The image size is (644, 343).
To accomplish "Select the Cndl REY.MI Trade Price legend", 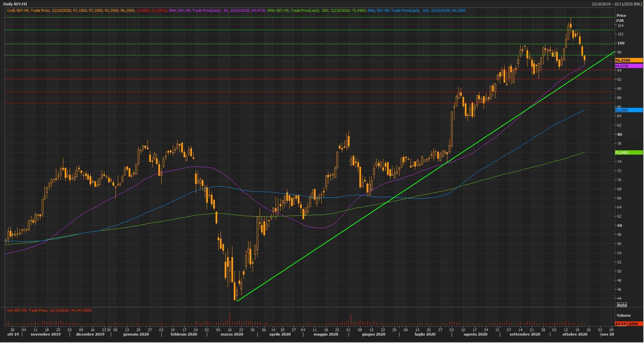I will pos(71,10).
